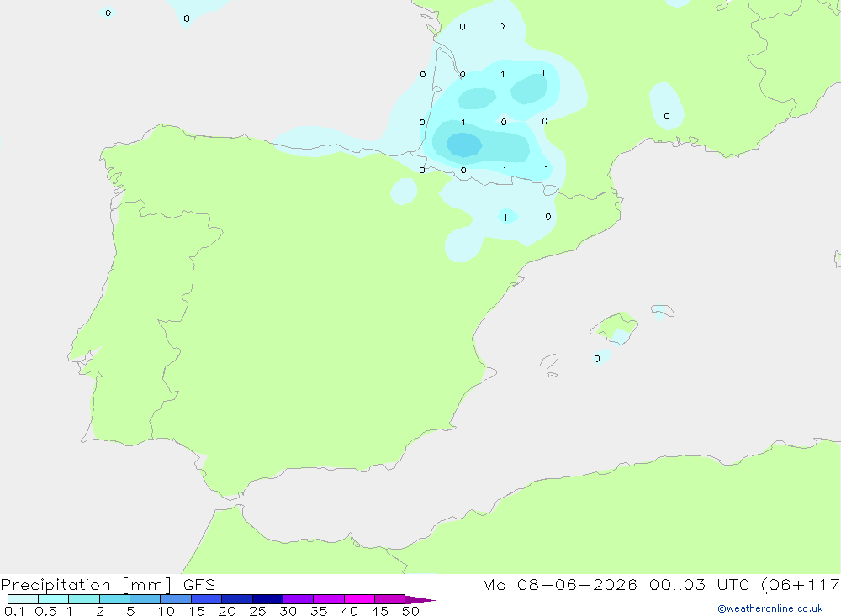Select the 5–10 mm legend color swatch

145,599
